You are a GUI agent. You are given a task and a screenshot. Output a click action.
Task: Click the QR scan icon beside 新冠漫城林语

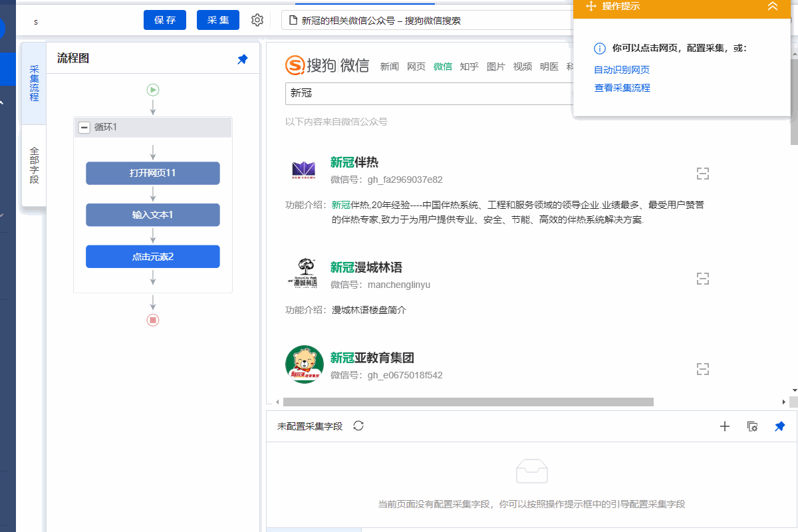coord(703,279)
